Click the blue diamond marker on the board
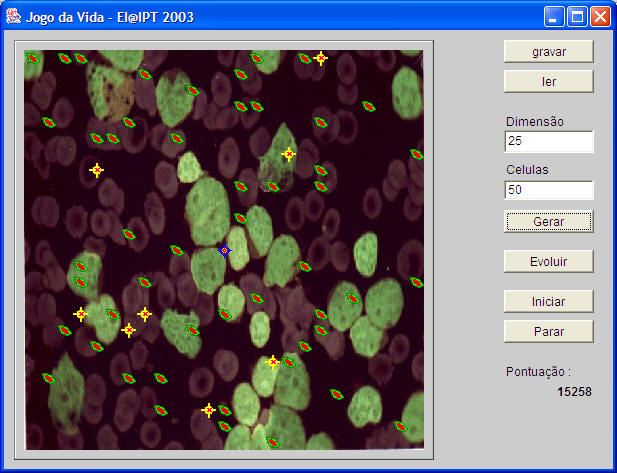This screenshot has width=617, height=473. 225,250
